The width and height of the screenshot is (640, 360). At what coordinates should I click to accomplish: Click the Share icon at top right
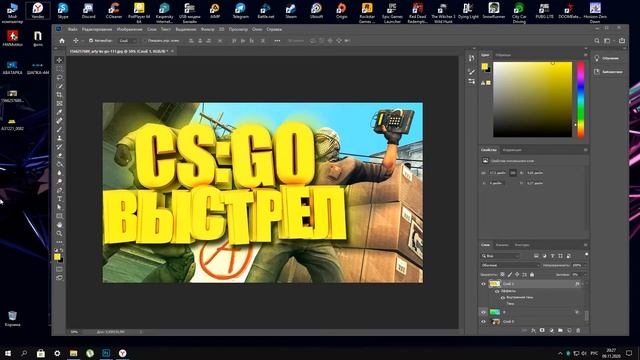[622, 41]
